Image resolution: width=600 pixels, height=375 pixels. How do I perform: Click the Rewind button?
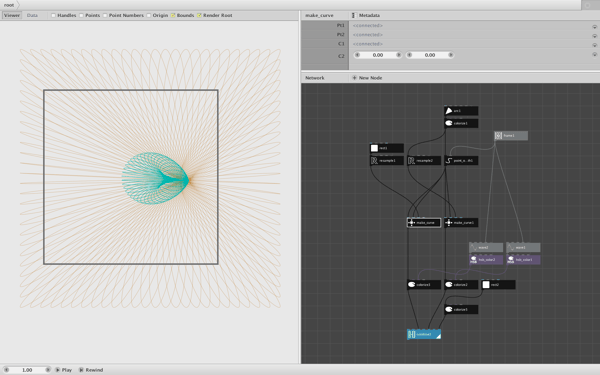click(x=91, y=370)
